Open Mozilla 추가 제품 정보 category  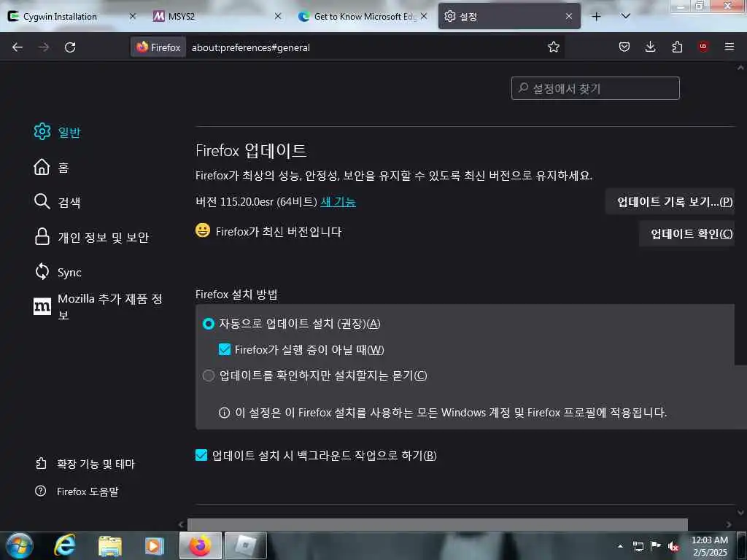pyautogui.click(x=98, y=307)
